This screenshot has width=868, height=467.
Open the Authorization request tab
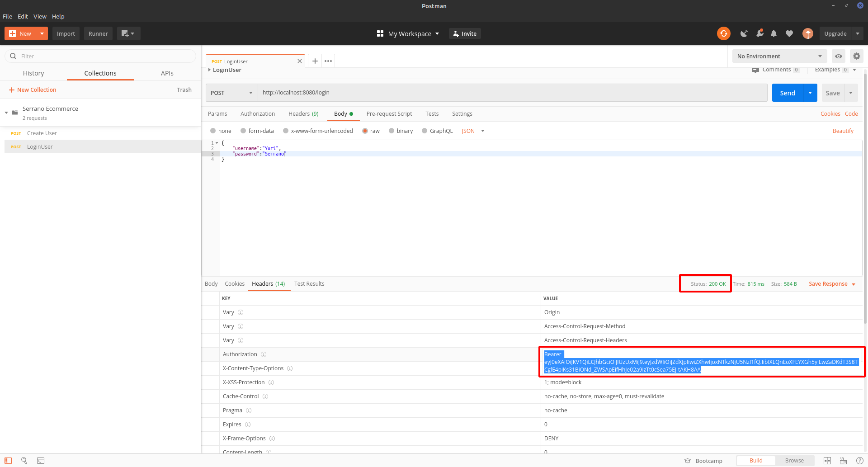[258, 114]
